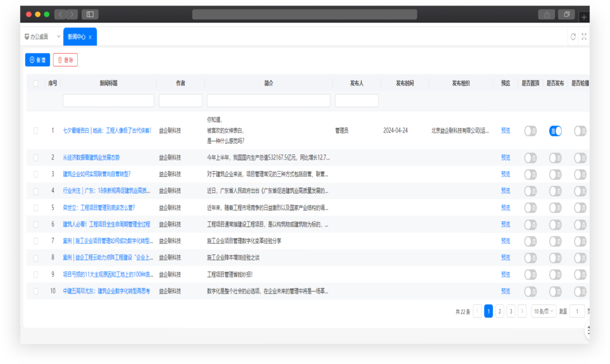Open a new browser tab with plus icon

click(x=584, y=17)
